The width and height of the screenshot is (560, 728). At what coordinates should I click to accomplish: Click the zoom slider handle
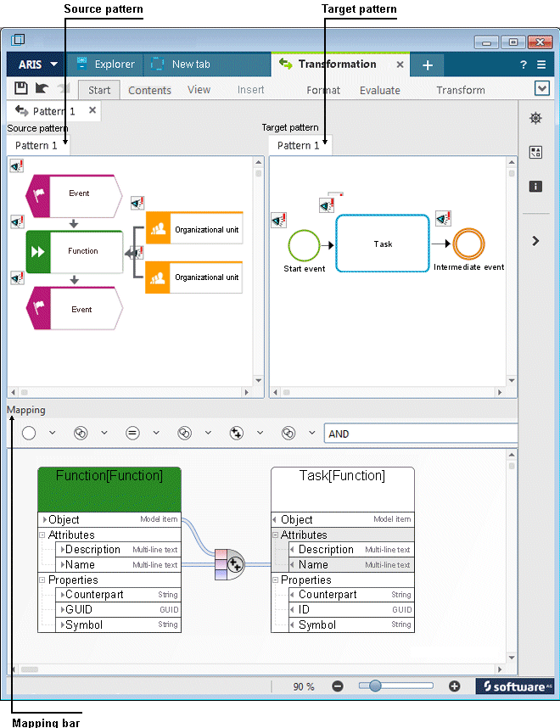tap(375, 686)
